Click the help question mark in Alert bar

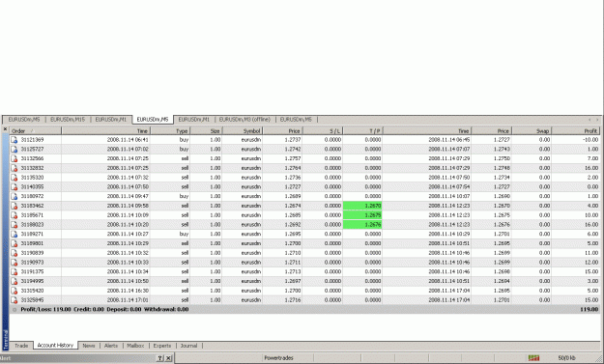[x=159, y=358]
